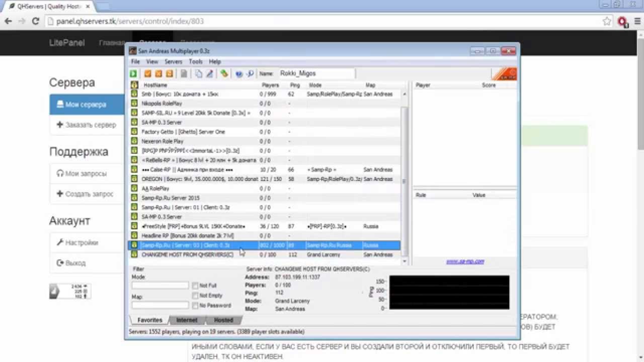Click browser Back arrow button

coord(8,22)
